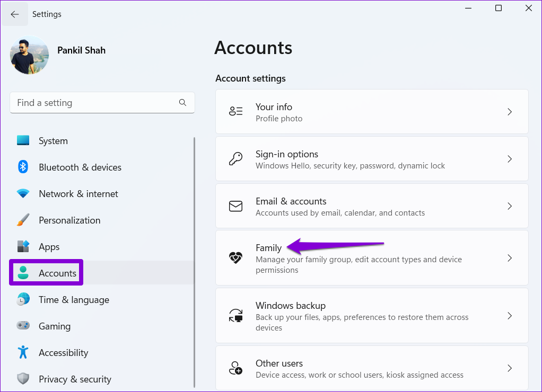Select the Accessibility person icon
This screenshot has width=542, height=392.
click(23, 353)
